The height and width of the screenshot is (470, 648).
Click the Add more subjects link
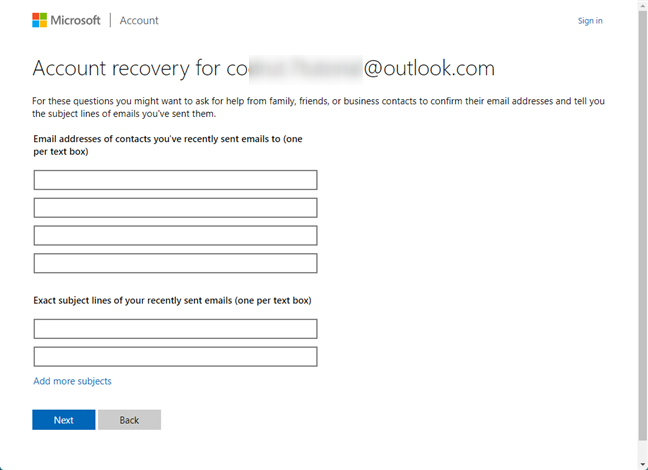72,381
